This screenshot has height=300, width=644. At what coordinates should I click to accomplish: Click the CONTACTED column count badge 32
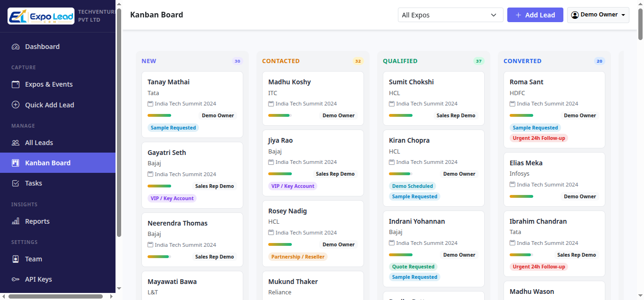click(358, 61)
